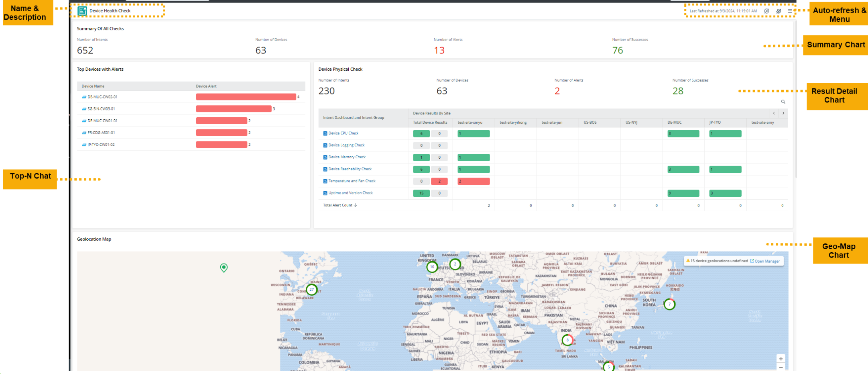868x374 pixels.
Task: Click the search magnifier in Device Physical Check
Action: tap(783, 102)
